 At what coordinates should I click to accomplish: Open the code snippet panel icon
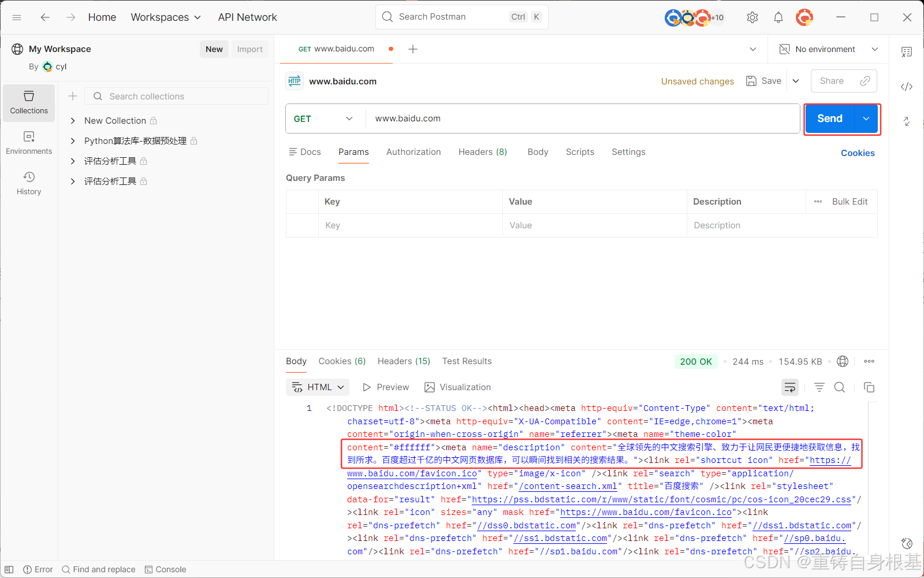coord(907,87)
